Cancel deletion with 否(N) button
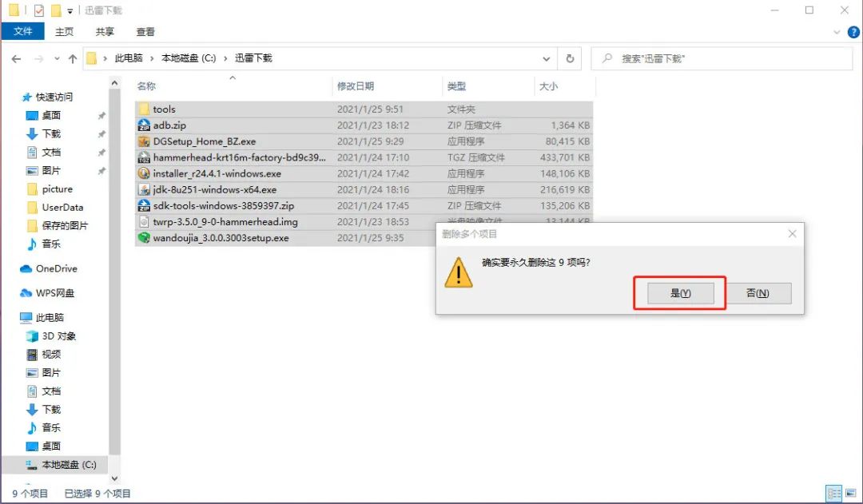Image resolution: width=863 pixels, height=504 pixels. tap(758, 293)
